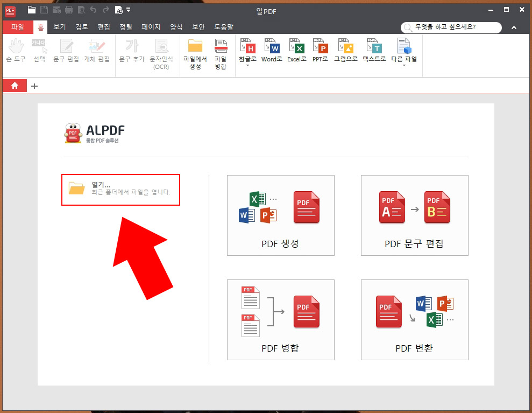Select the Hand tool (손 도구)
532x413 pixels.
click(16, 51)
